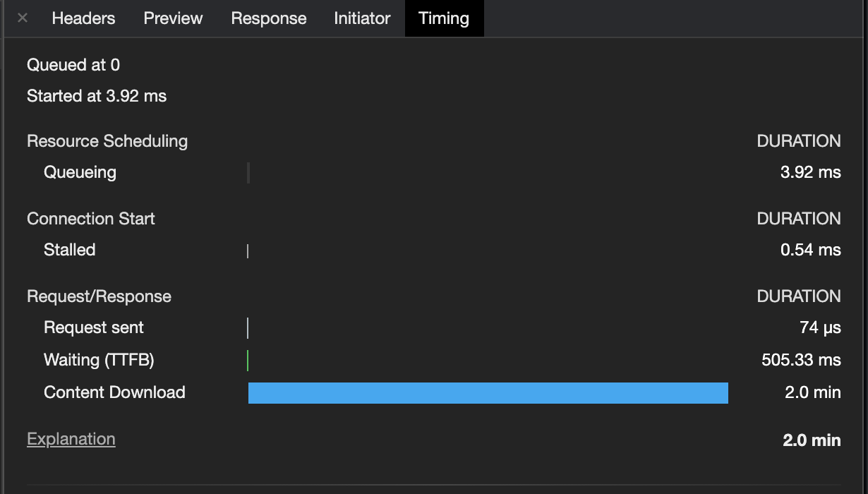Click the Stalled timing marker
Image resolution: width=868 pixels, height=494 pixels.
click(x=248, y=250)
